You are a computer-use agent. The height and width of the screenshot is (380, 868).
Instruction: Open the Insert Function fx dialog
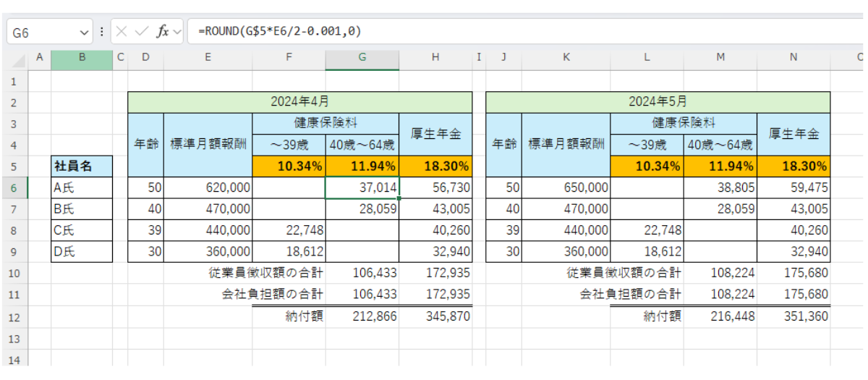click(x=163, y=32)
